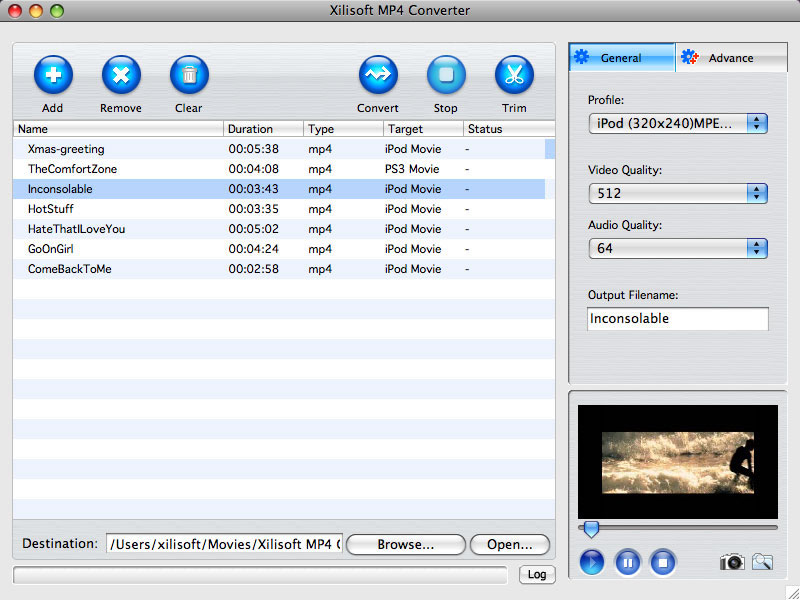Click the Destination path field
The image size is (800, 600).
click(x=224, y=544)
